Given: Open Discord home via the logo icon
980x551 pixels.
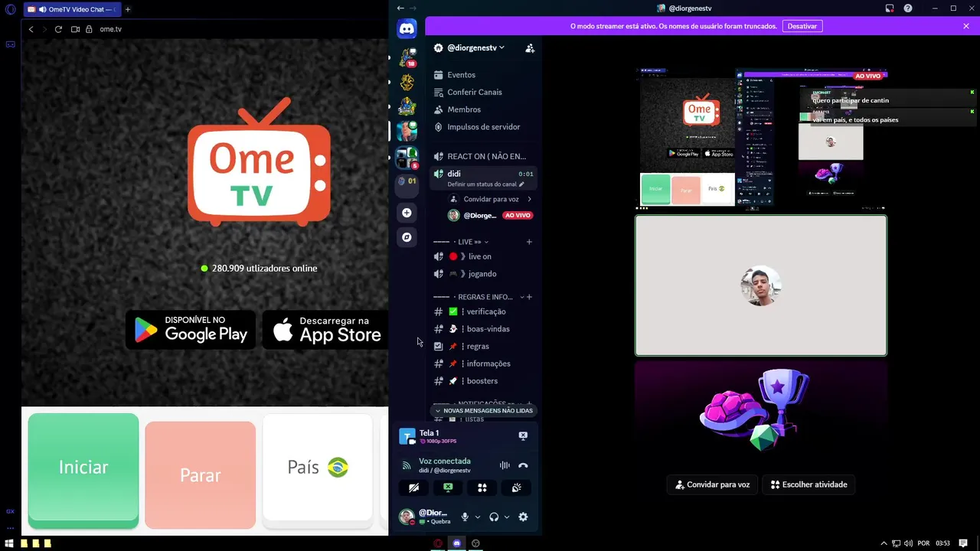Looking at the screenshot, I should point(407,29).
